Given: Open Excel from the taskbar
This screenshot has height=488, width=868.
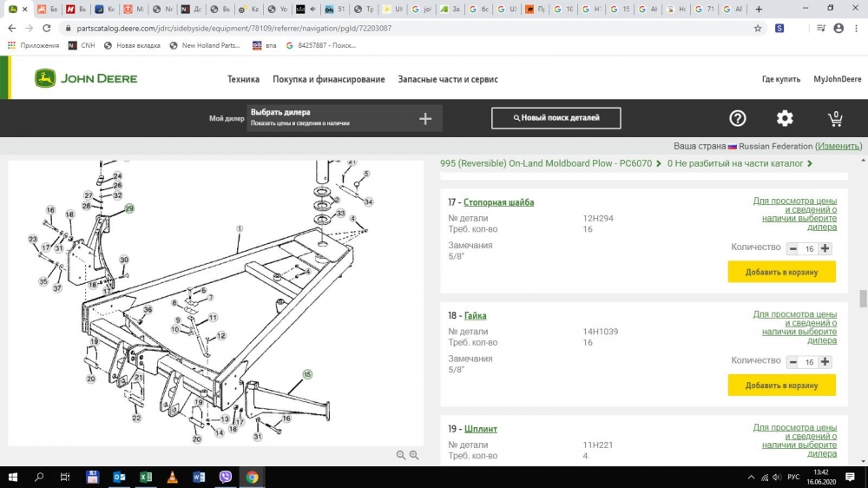Looking at the screenshot, I should point(146,477).
